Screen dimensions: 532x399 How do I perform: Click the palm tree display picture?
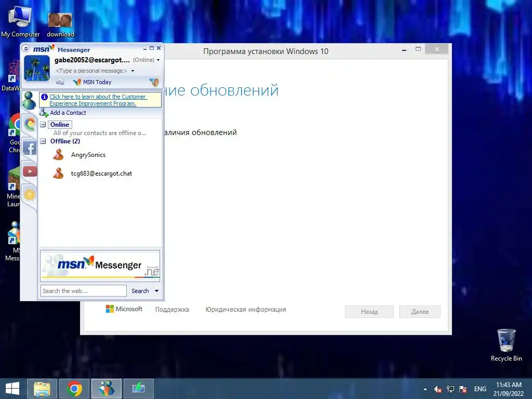(37, 69)
